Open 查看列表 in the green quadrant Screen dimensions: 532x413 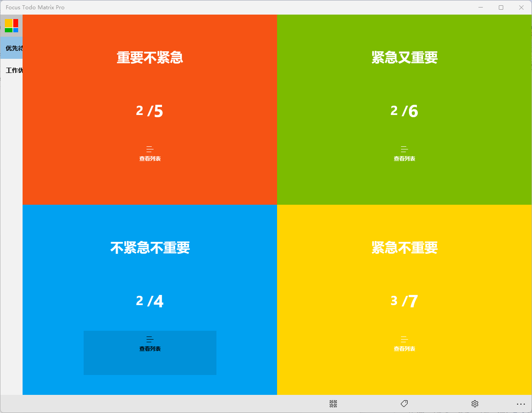tap(404, 158)
